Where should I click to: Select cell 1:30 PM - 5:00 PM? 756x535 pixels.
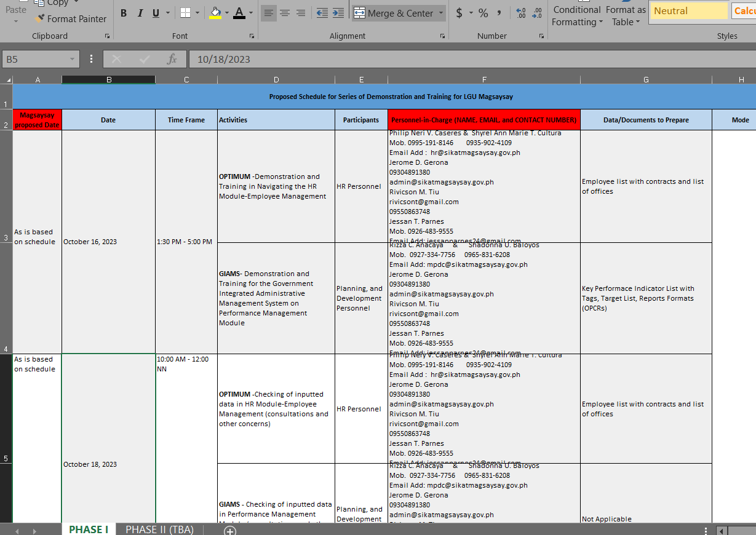(x=186, y=242)
